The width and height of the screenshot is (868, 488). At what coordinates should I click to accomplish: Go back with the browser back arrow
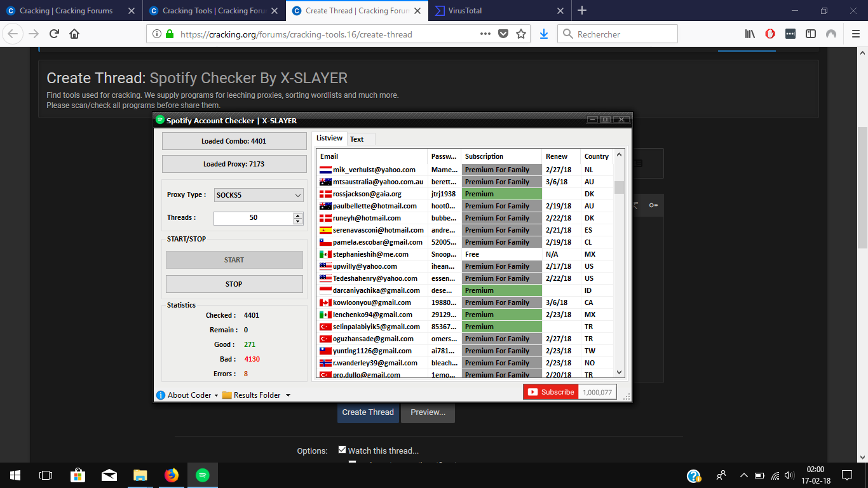tap(14, 34)
